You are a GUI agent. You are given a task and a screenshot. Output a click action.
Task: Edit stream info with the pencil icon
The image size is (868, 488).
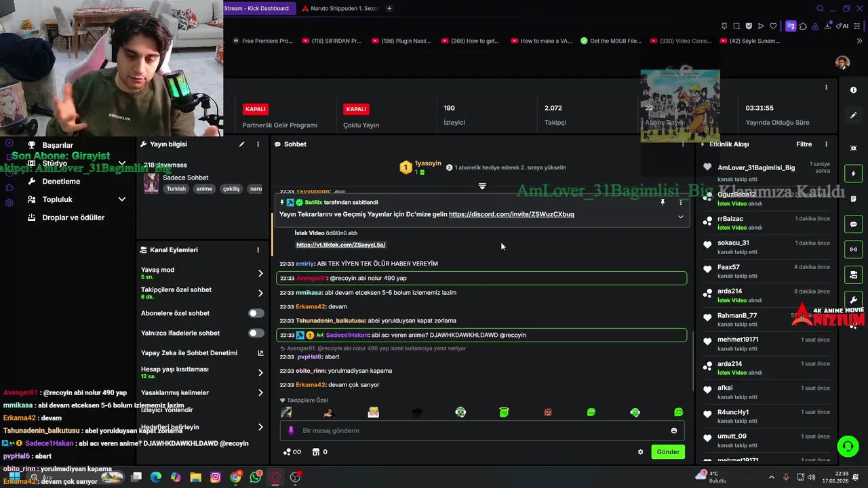click(241, 144)
